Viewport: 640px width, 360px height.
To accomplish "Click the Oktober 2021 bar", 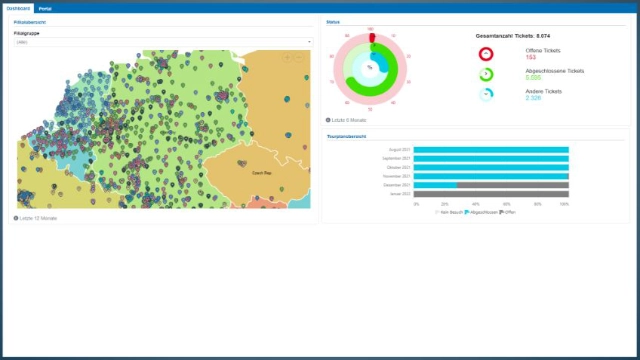I will (x=491, y=167).
